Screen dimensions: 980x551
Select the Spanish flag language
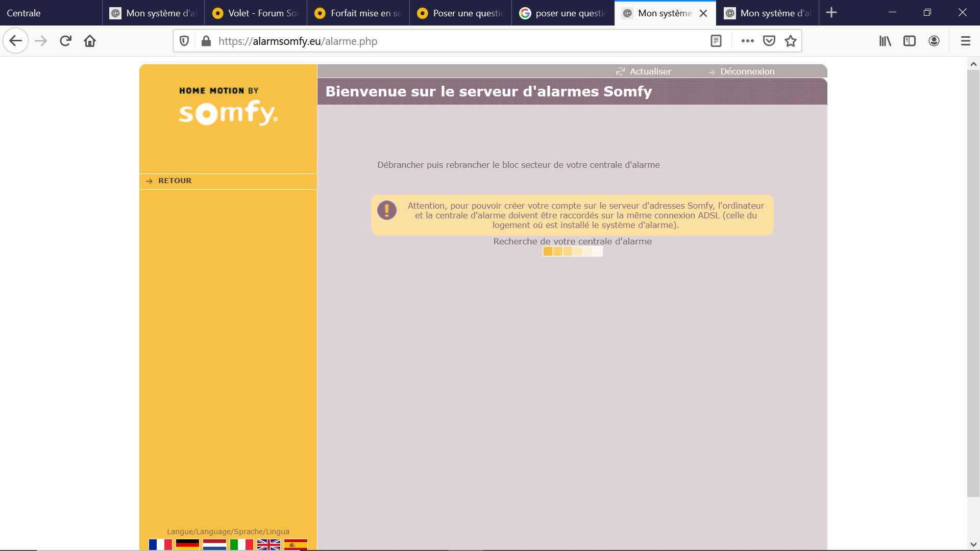296,544
